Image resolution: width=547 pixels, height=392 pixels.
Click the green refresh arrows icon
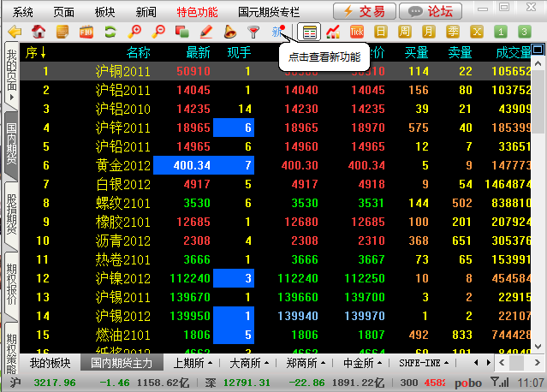click(x=110, y=32)
